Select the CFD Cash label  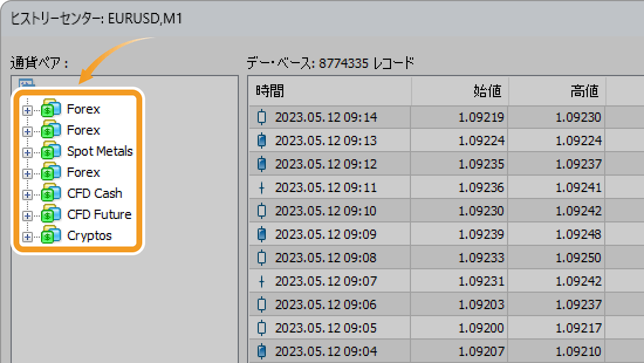[94, 193]
